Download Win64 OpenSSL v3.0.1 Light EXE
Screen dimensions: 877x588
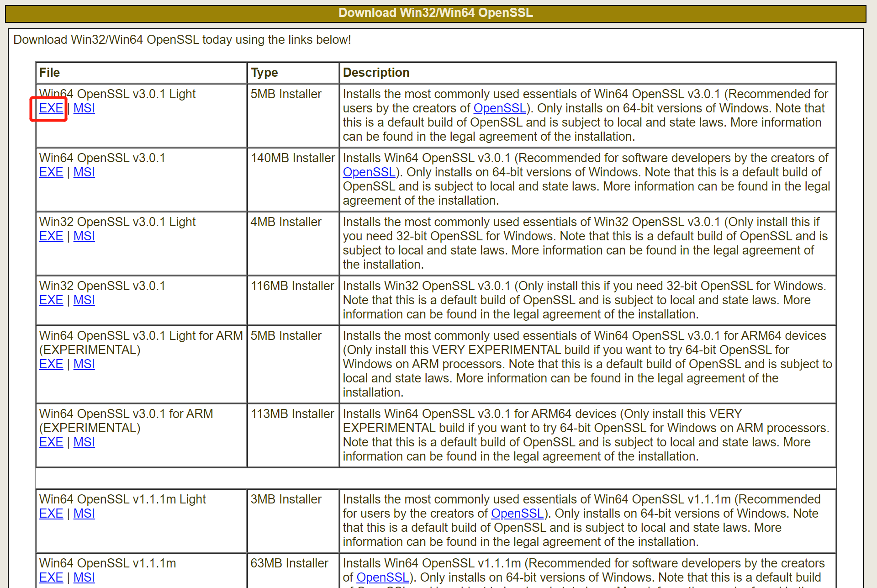(51, 108)
